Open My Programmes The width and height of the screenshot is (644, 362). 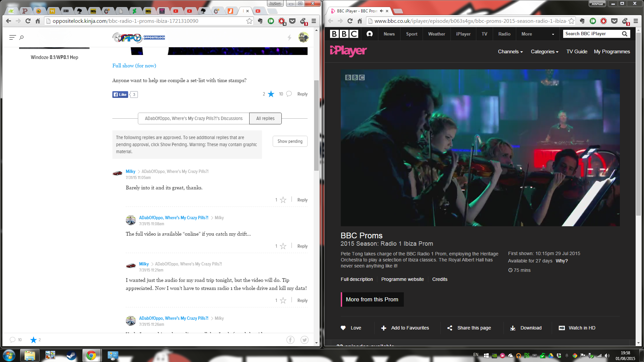pyautogui.click(x=612, y=52)
